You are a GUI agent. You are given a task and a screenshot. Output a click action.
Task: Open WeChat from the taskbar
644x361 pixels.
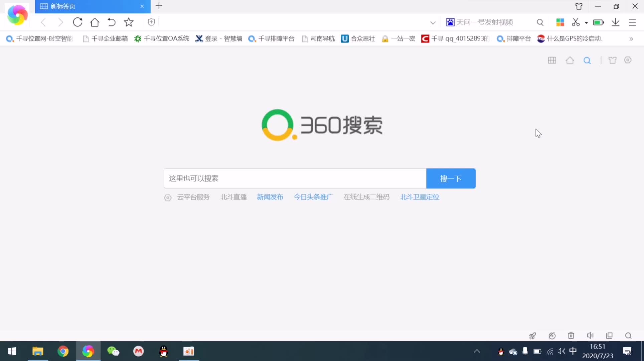click(113, 351)
